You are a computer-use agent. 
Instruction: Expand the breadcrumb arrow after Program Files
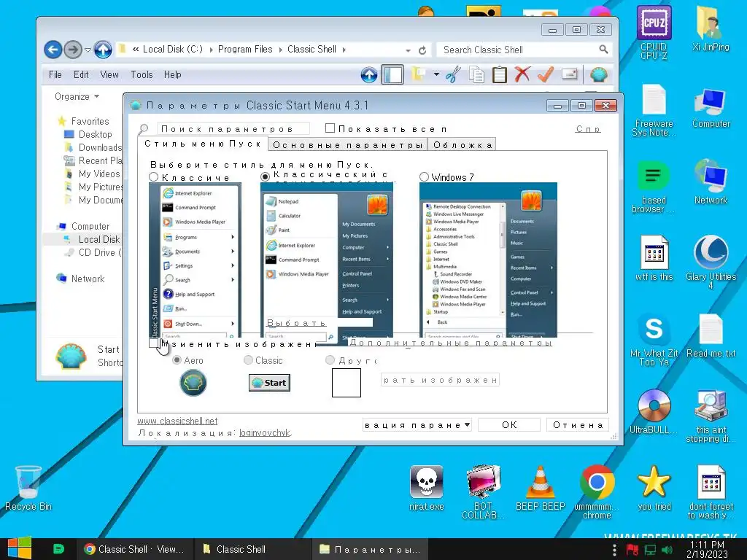tap(281, 50)
